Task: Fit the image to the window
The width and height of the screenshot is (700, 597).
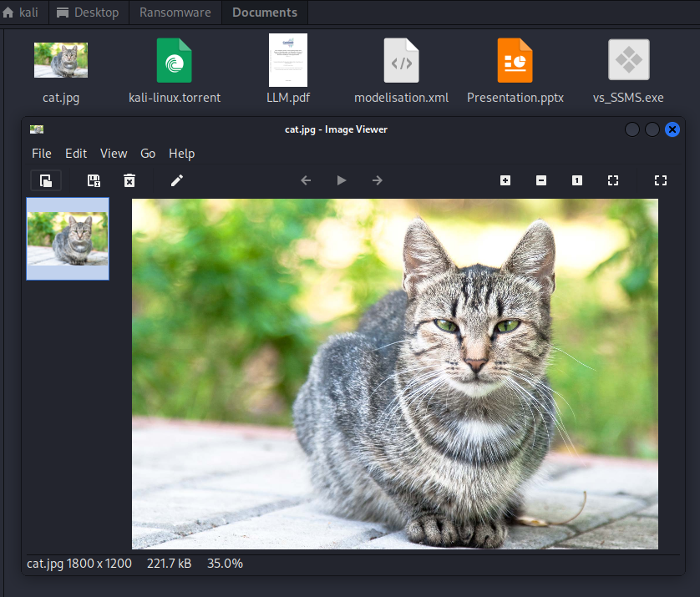Action: click(x=613, y=180)
